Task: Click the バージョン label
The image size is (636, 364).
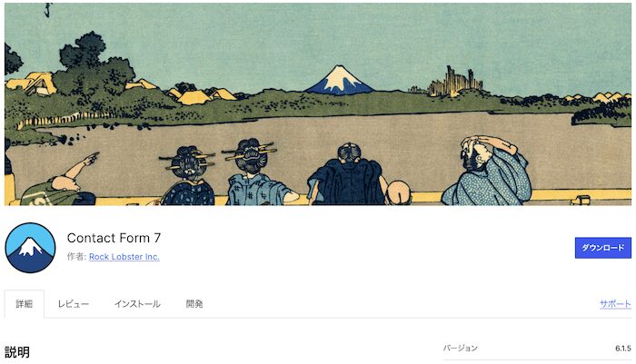Action: click(461, 349)
